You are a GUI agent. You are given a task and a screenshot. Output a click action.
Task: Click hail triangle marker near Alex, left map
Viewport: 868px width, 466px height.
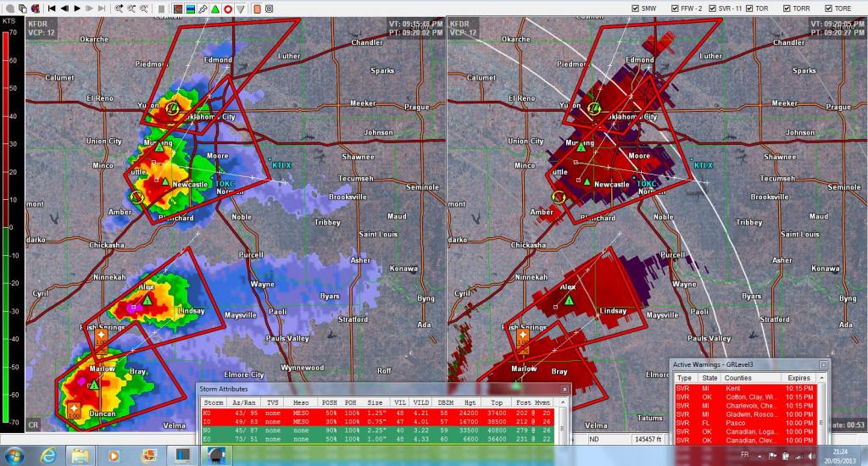pos(147,299)
